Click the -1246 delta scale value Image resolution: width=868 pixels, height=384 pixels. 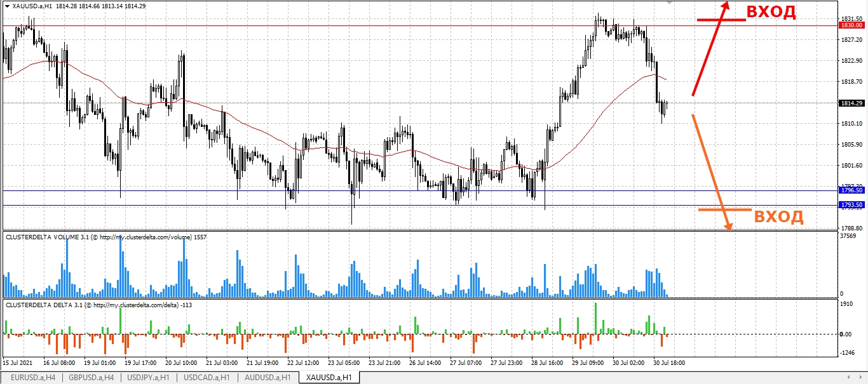(848, 352)
